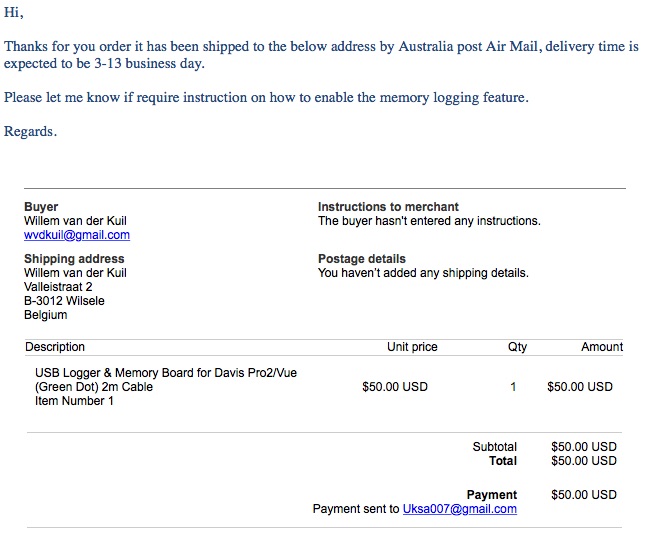The height and width of the screenshot is (537, 650).
Task: Click the Uksa007@gmail.com payment recipient link
Action: click(x=459, y=509)
